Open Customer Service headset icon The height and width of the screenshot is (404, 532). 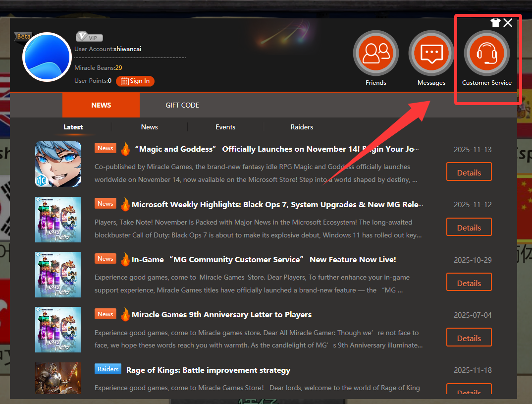[x=486, y=54]
